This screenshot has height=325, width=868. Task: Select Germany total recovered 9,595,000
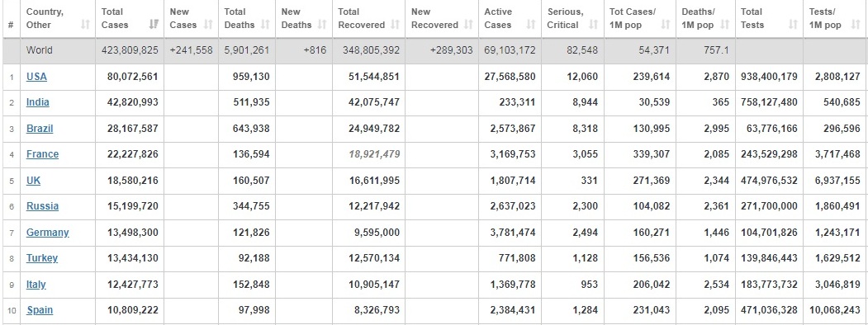(x=377, y=232)
